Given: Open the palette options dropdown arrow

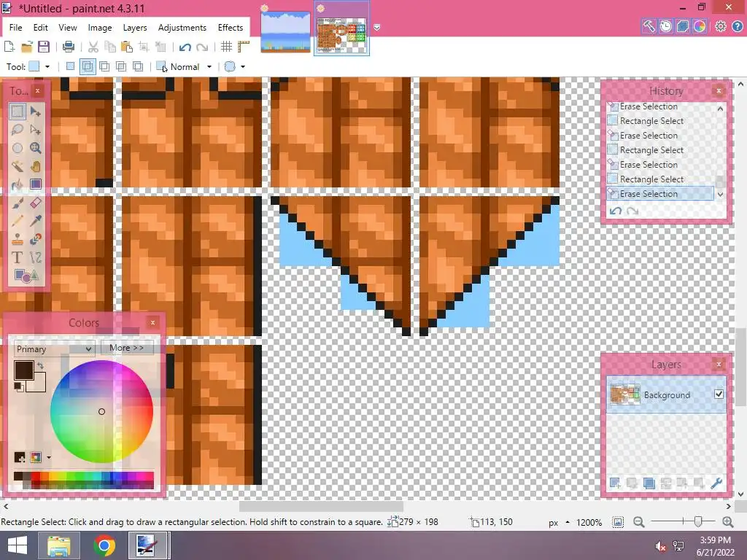Looking at the screenshot, I should (49, 458).
